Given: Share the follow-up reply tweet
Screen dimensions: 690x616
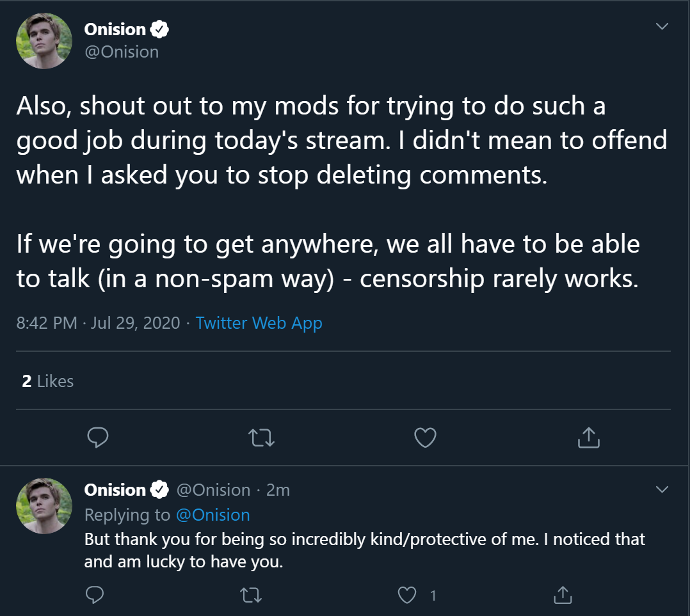Looking at the screenshot, I should [x=563, y=595].
